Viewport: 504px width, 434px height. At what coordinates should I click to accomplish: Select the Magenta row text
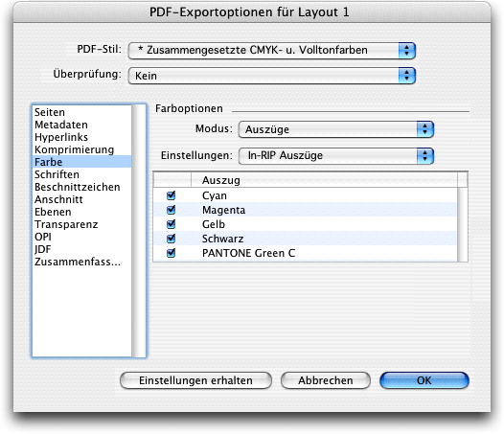point(223,210)
